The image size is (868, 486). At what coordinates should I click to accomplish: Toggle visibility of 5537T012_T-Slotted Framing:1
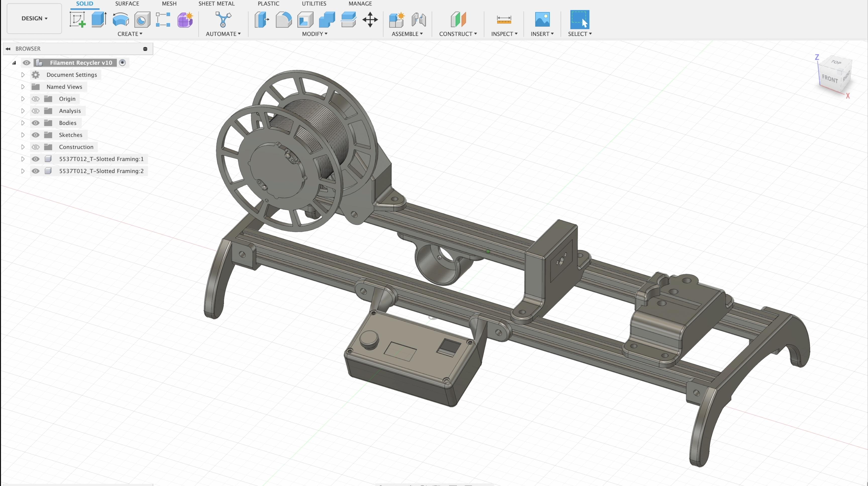(x=35, y=159)
